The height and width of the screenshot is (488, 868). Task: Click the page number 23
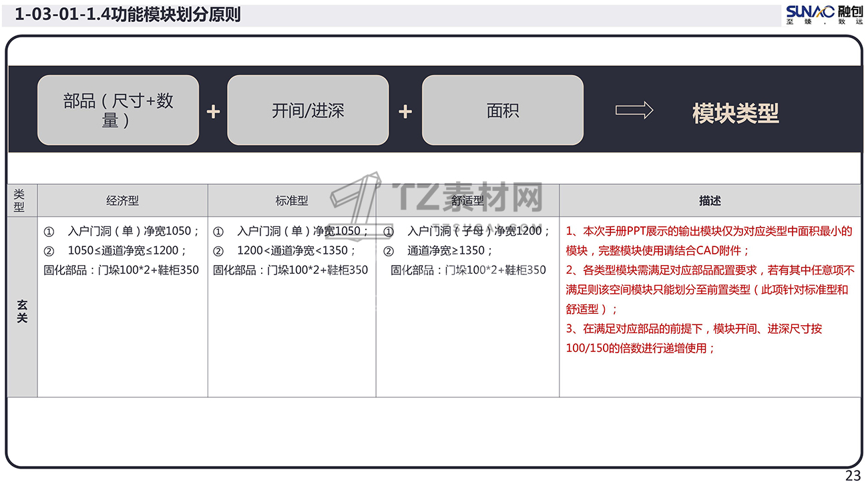tap(853, 476)
